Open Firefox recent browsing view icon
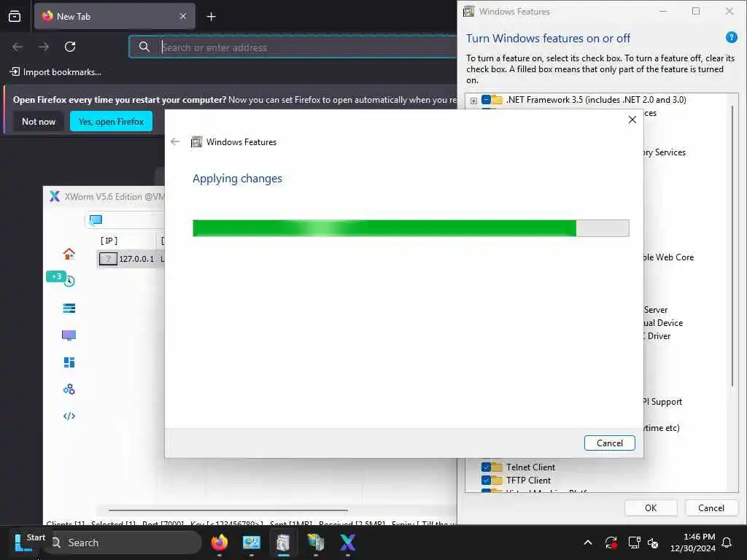Viewport: 747px width, 560px height. [x=15, y=16]
